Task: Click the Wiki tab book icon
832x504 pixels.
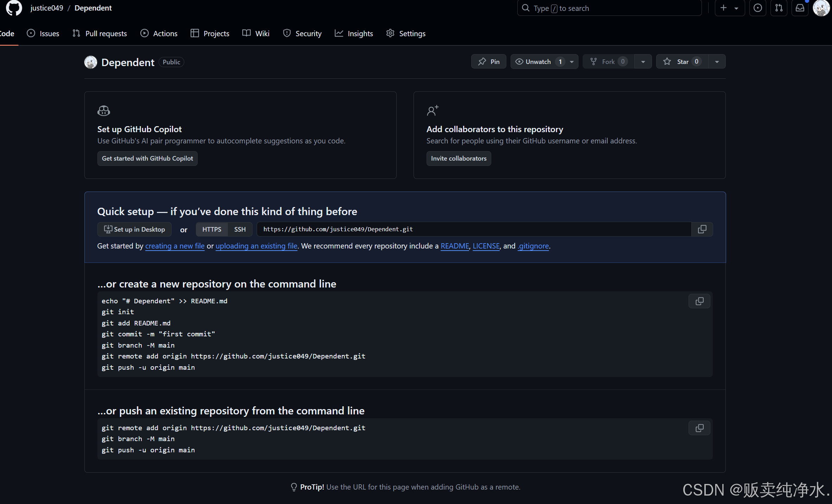Action: [x=247, y=33]
